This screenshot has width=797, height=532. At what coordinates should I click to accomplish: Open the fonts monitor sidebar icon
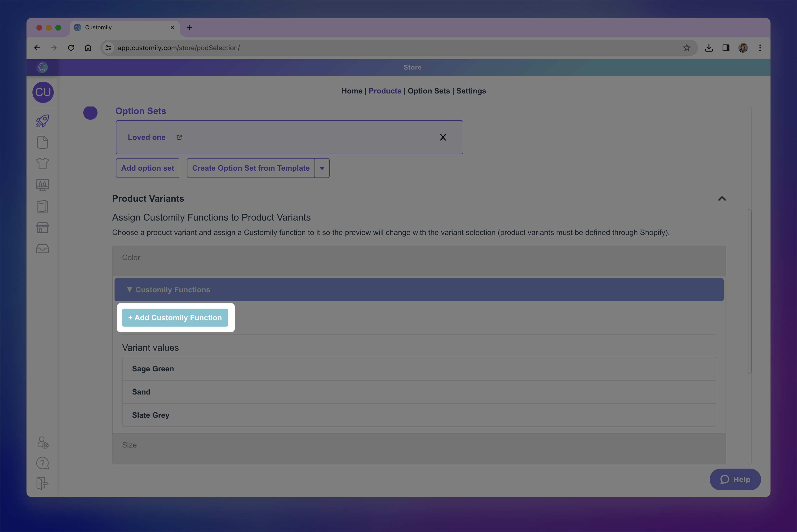[x=42, y=185]
